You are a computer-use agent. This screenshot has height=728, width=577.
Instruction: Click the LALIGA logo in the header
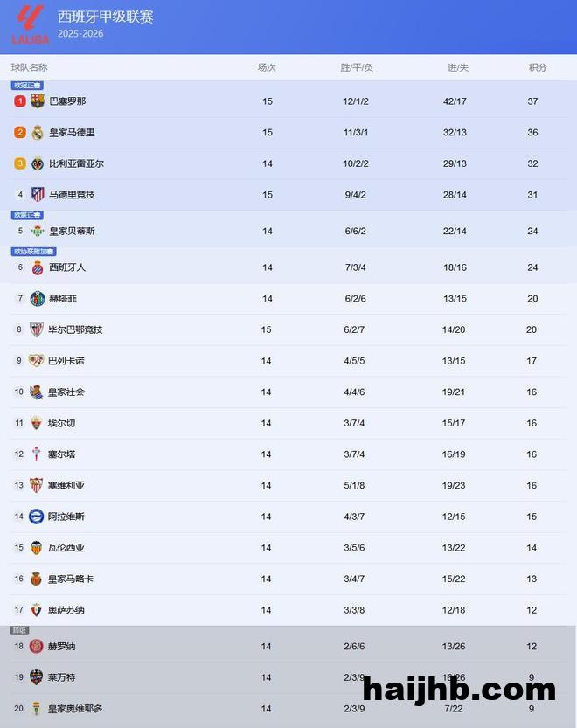(x=30, y=24)
